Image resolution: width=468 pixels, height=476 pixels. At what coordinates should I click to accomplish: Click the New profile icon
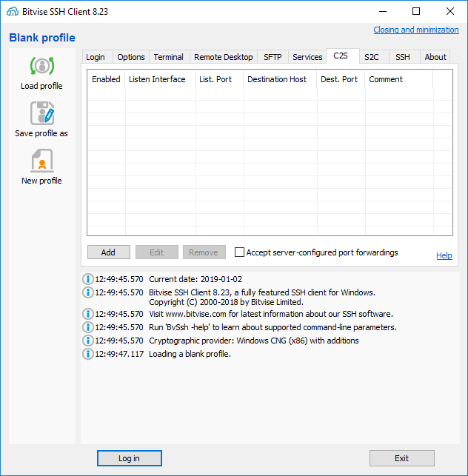[x=42, y=161]
